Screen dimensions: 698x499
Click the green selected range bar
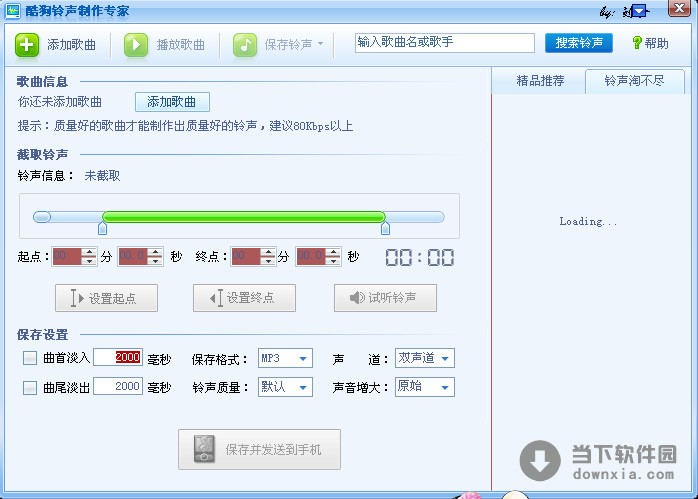point(243,217)
